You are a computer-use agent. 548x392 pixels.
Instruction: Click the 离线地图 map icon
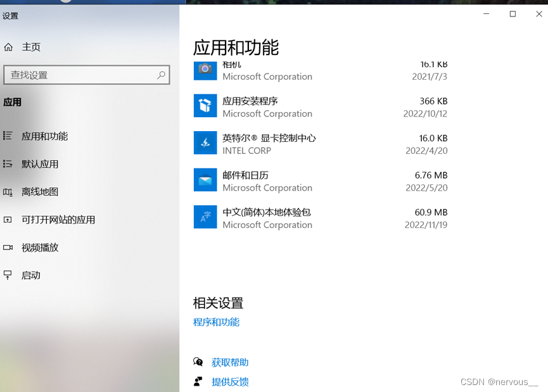(x=8, y=192)
